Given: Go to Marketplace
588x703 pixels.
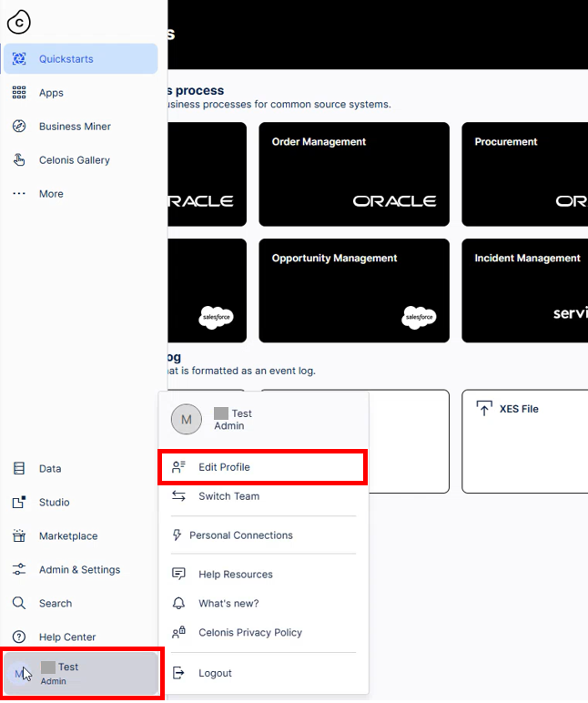Looking at the screenshot, I should click(x=81, y=535).
